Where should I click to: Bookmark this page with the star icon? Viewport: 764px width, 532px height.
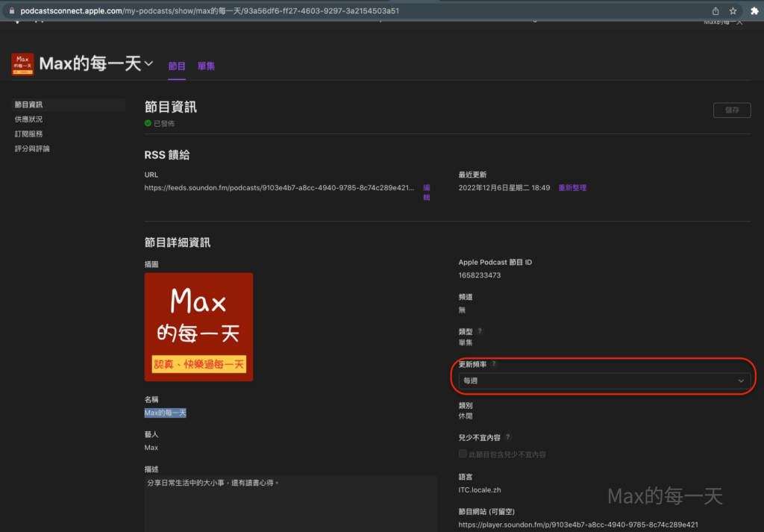point(733,11)
